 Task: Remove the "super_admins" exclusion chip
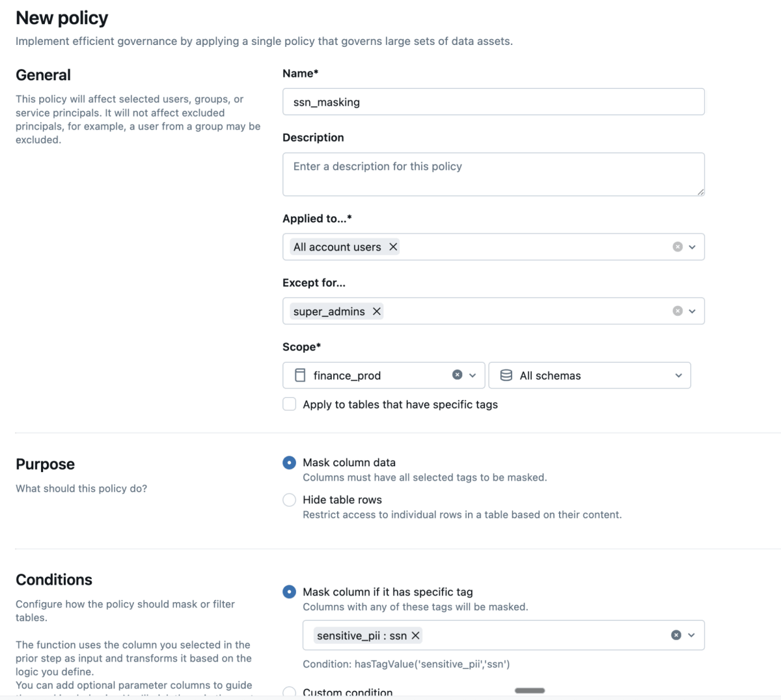coord(376,311)
